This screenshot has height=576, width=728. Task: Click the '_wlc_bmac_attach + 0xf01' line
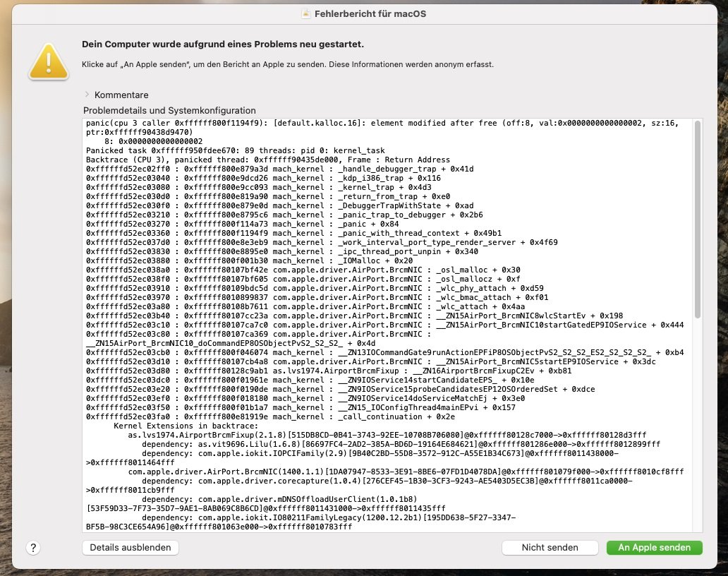[317, 297]
